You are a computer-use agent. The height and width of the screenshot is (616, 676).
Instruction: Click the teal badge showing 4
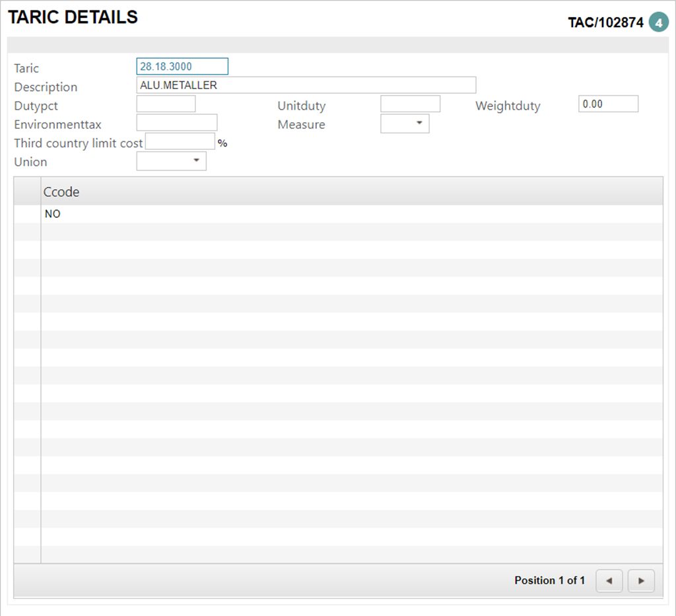658,22
